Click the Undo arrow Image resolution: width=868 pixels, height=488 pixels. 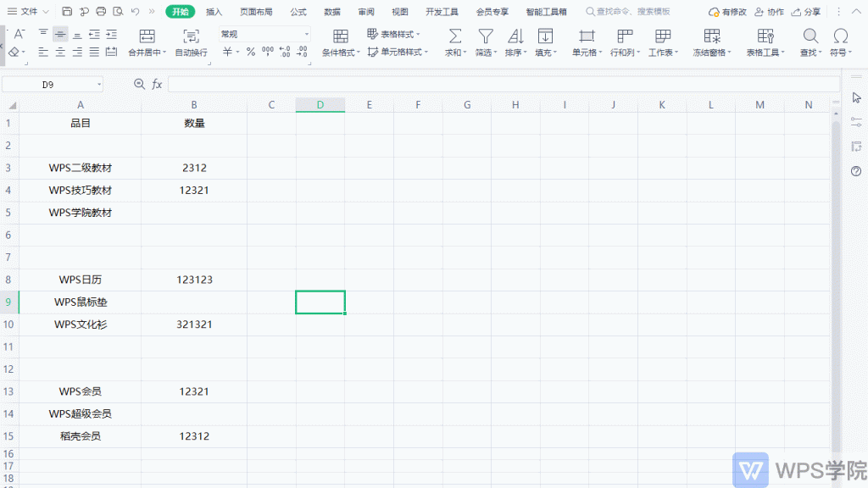point(135,11)
